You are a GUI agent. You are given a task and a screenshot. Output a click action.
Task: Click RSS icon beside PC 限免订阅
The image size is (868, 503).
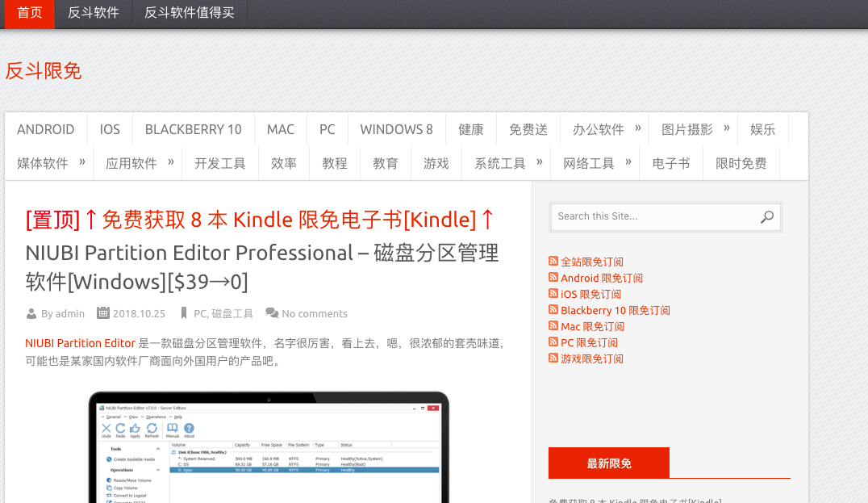click(x=553, y=342)
